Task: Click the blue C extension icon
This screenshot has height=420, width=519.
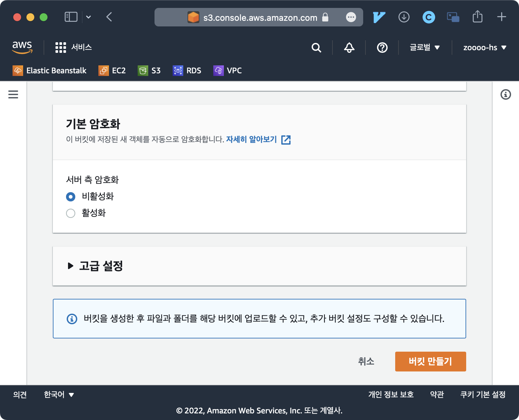Action: tap(429, 17)
